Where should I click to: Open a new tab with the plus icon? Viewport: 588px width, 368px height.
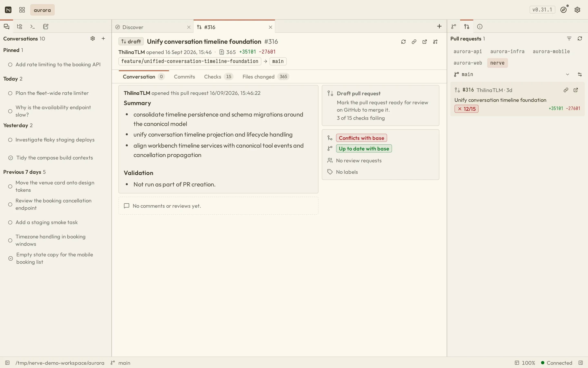pyautogui.click(x=439, y=26)
